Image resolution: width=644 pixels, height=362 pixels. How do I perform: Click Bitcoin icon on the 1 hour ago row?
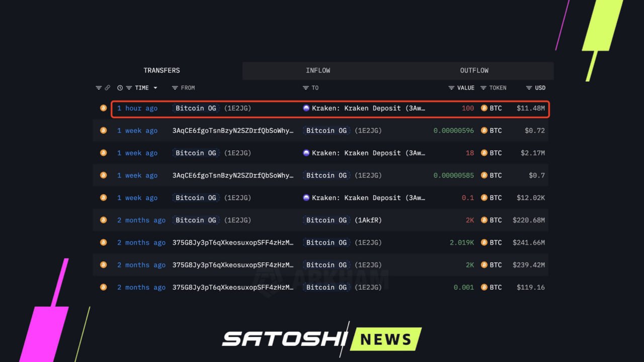tap(103, 108)
